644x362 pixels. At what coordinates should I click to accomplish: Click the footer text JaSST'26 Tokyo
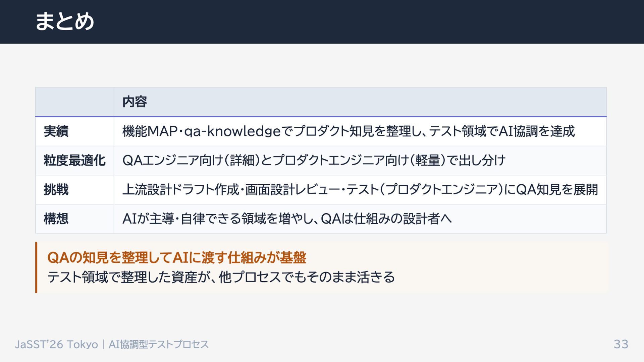(x=56, y=344)
